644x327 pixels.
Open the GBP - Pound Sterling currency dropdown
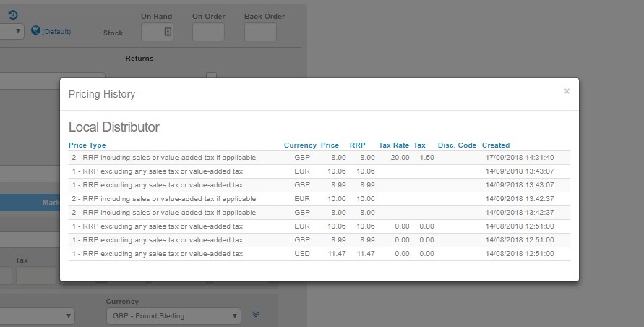coord(173,316)
